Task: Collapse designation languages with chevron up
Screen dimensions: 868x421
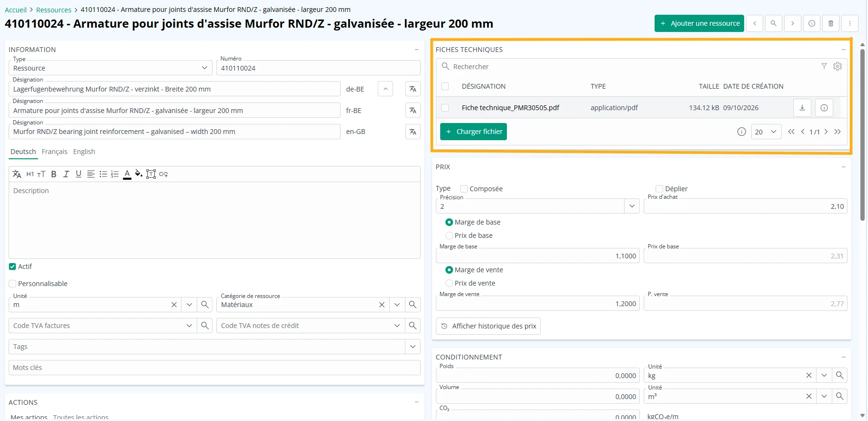Action: point(385,89)
